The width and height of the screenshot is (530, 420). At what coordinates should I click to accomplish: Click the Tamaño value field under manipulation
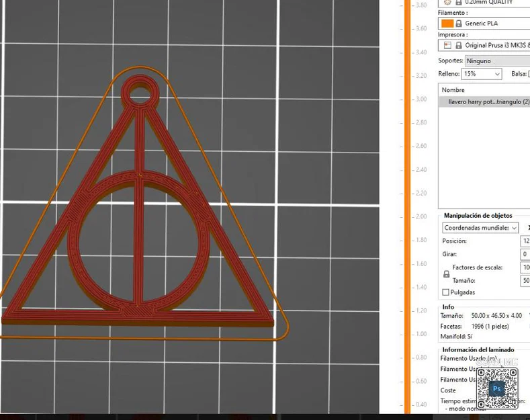point(525,280)
